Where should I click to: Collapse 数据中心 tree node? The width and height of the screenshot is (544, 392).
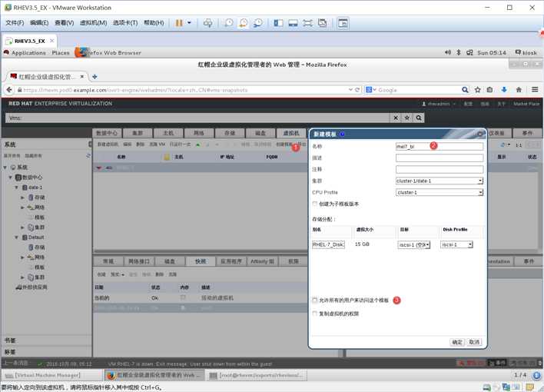click(11, 178)
